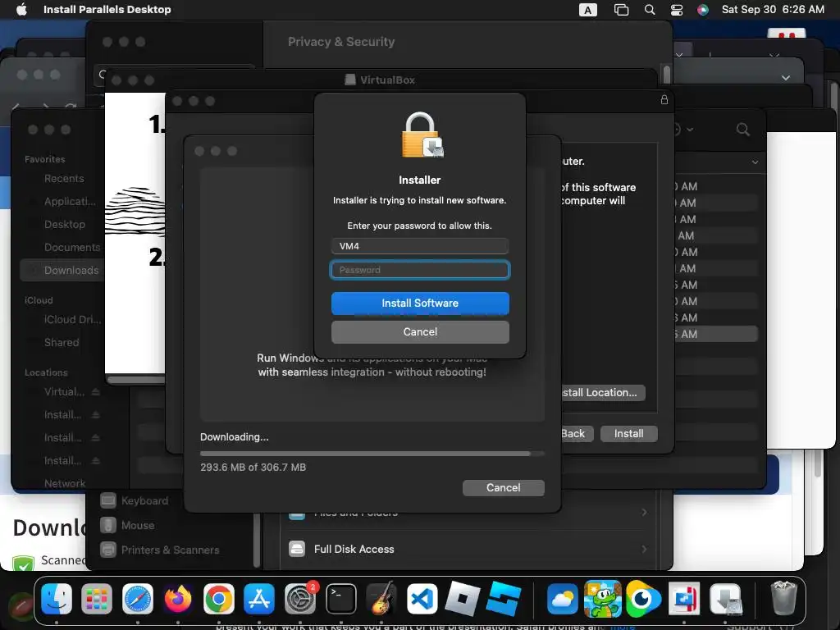Open Roblox Studio from the Dock
840x630 pixels.
(504, 599)
